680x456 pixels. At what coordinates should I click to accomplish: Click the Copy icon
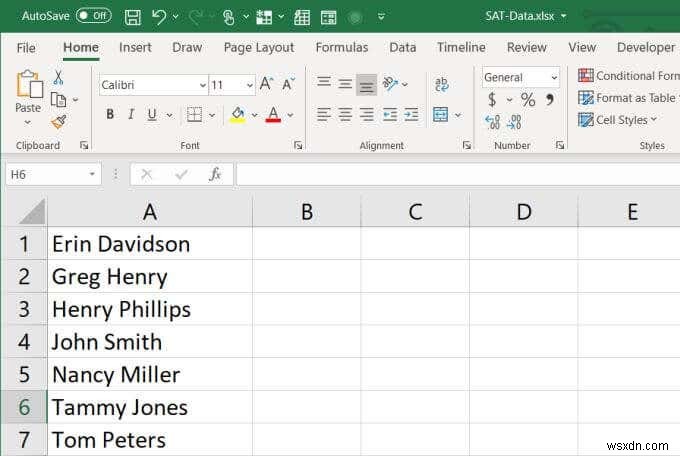58,100
